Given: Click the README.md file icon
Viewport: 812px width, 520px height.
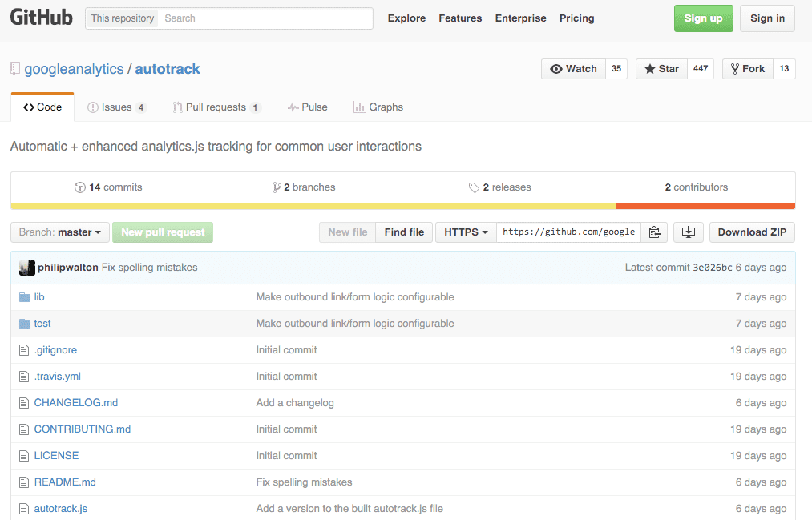Looking at the screenshot, I should coord(23,482).
